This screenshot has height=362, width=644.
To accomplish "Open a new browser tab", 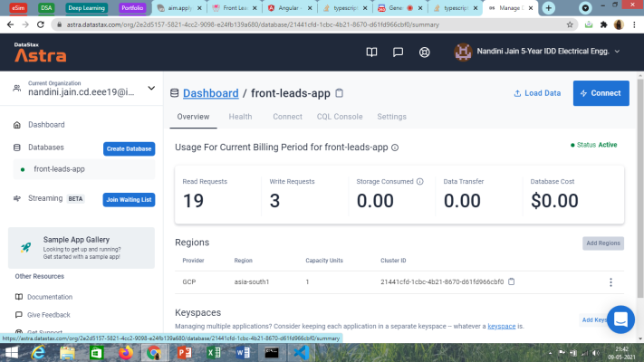I will pos(548,8).
